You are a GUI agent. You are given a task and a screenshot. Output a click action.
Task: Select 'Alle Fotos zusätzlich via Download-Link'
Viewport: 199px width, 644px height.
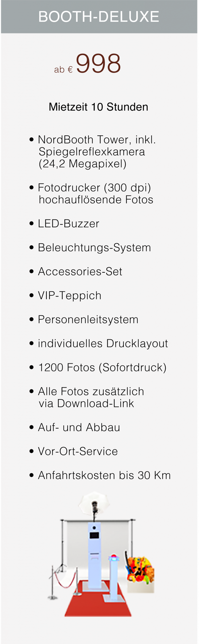point(91,397)
